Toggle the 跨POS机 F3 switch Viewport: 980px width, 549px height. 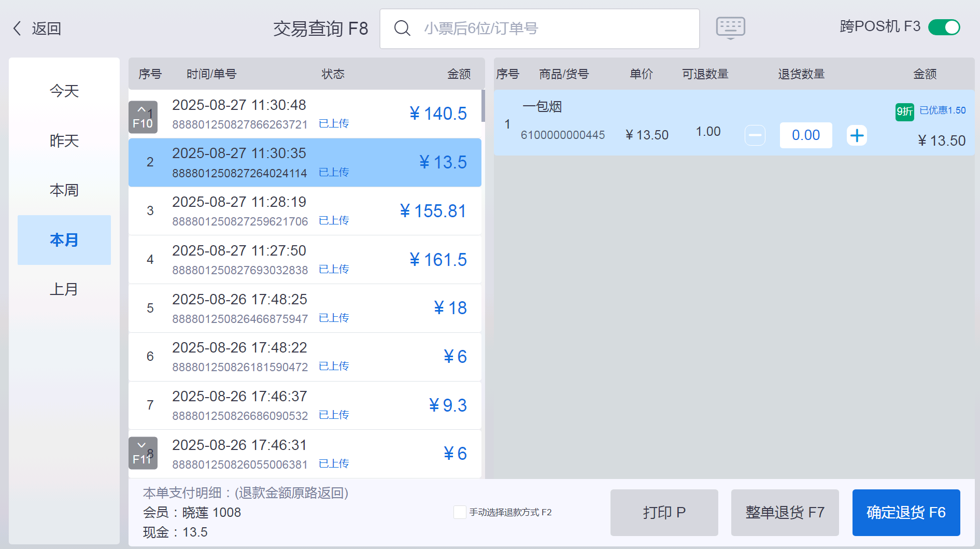point(944,27)
